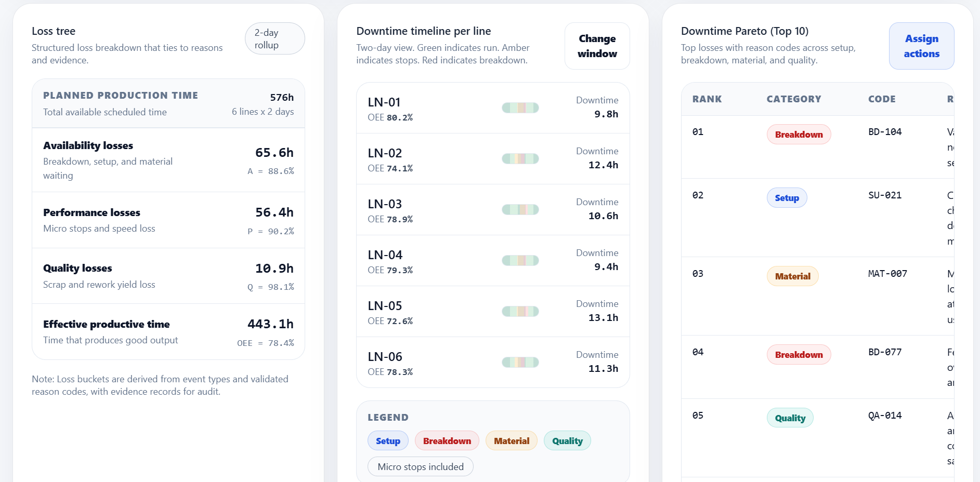
Task: Expand the Availability losses row
Action: [x=168, y=160]
